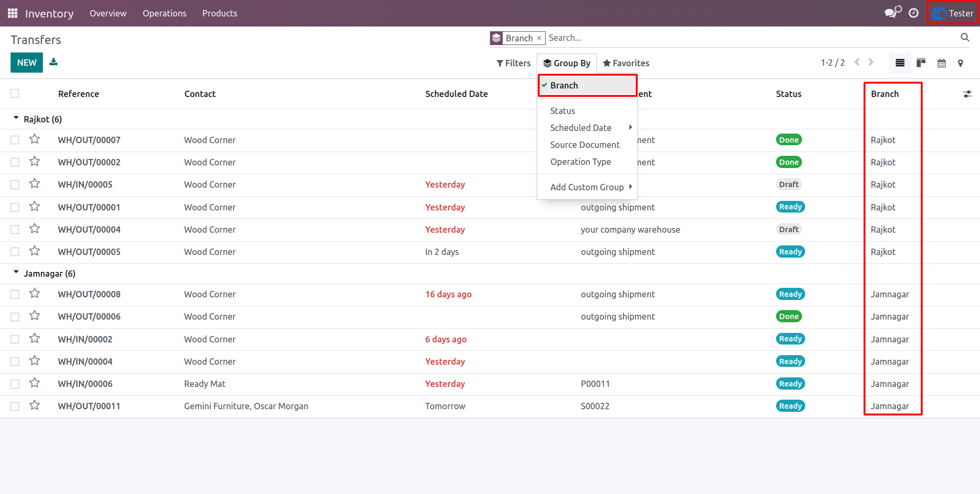Check the WH/OUT/00002 row checkbox

click(x=15, y=162)
